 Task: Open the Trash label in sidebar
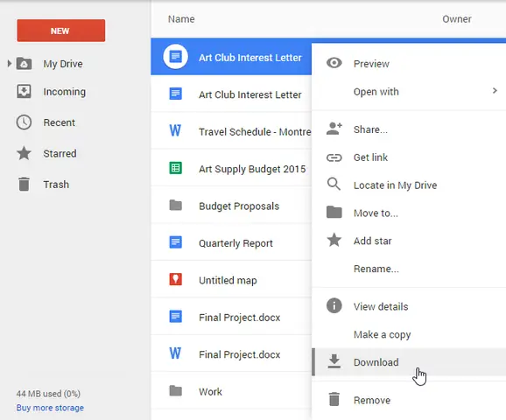[56, 185]
